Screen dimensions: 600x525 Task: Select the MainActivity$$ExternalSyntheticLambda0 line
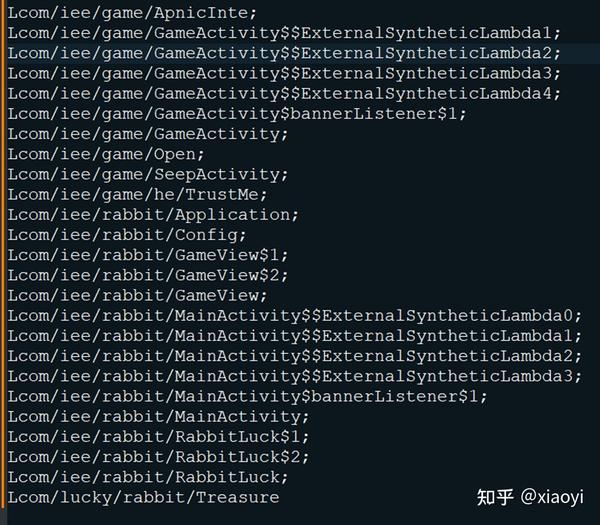tap(294, 316)
